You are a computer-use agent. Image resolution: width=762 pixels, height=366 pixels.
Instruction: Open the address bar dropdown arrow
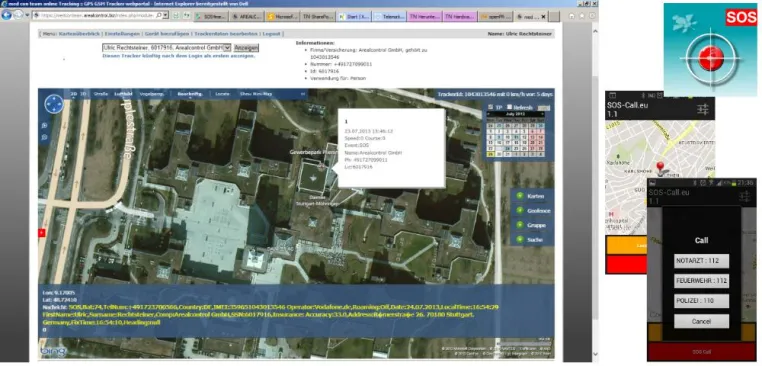click(165, 15)
